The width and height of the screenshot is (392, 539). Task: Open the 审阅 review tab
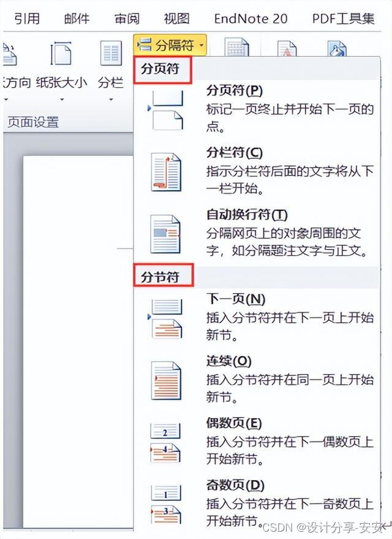pos(127,18)
